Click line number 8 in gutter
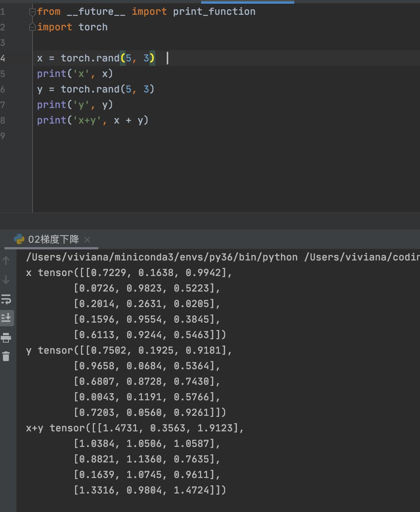The height and width of the screenshot is (512, 420). coord(3,121)
